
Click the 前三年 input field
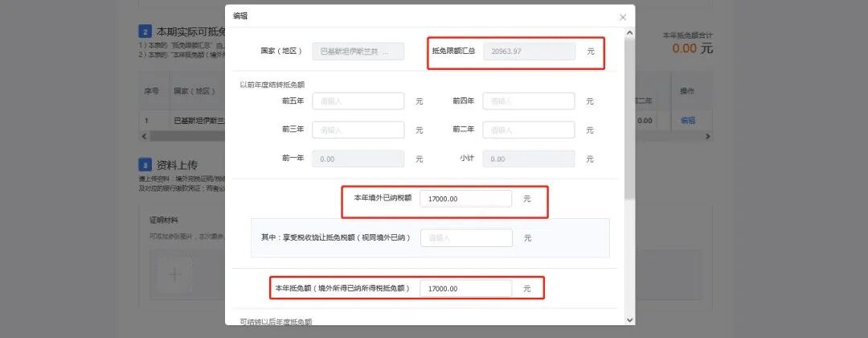tap(358, 130)
